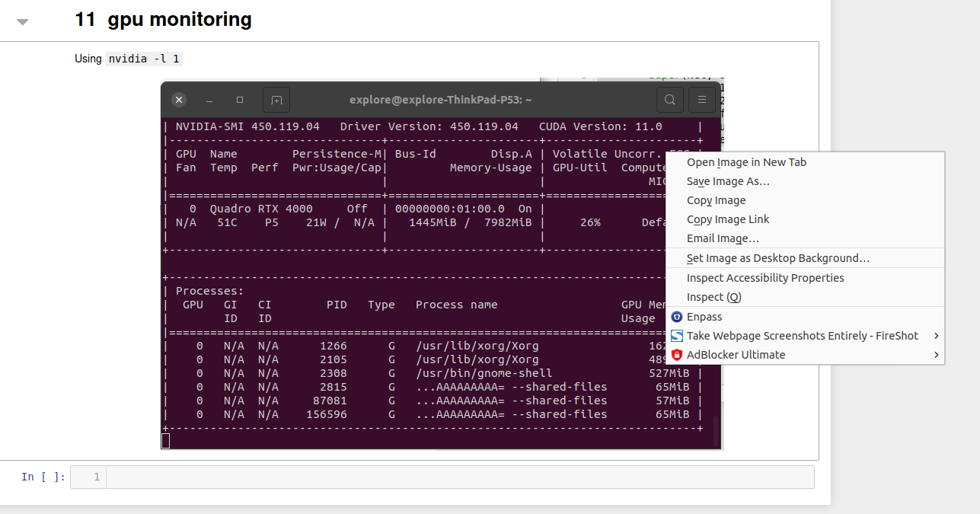Select Enpass from the context menu
Viewport: 980px width, 514px height.
click(704, 316)
